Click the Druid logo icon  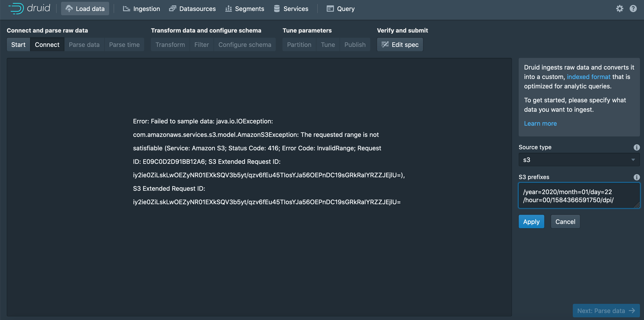[x=16, y=9]
